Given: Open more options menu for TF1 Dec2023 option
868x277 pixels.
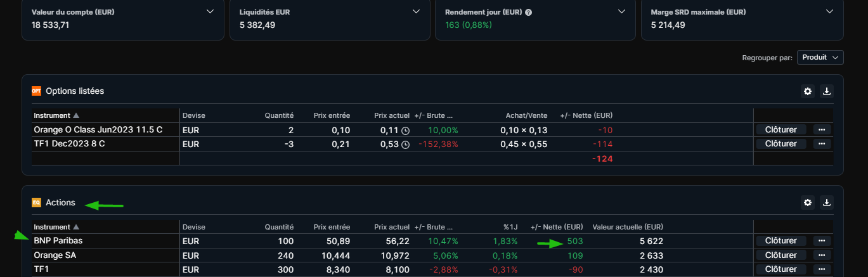Looking at the screenshot, I should (822, 144).
